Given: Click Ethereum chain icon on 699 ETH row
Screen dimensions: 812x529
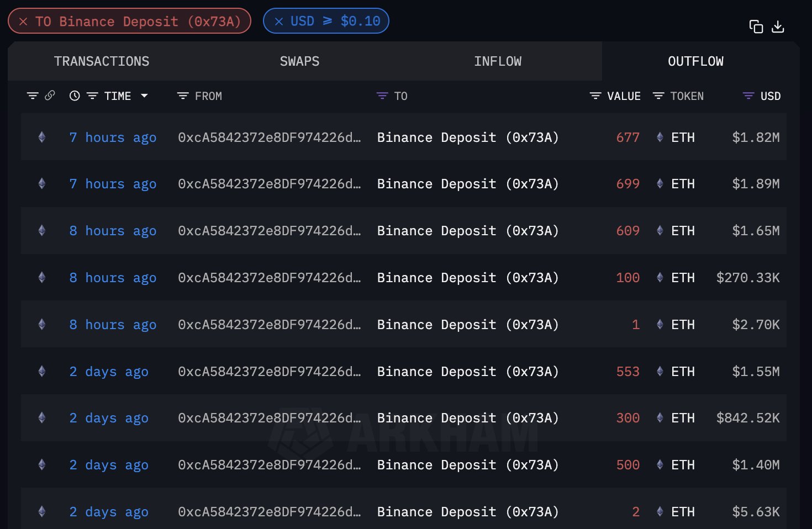Looking at the screenshot, I should 42,183.
